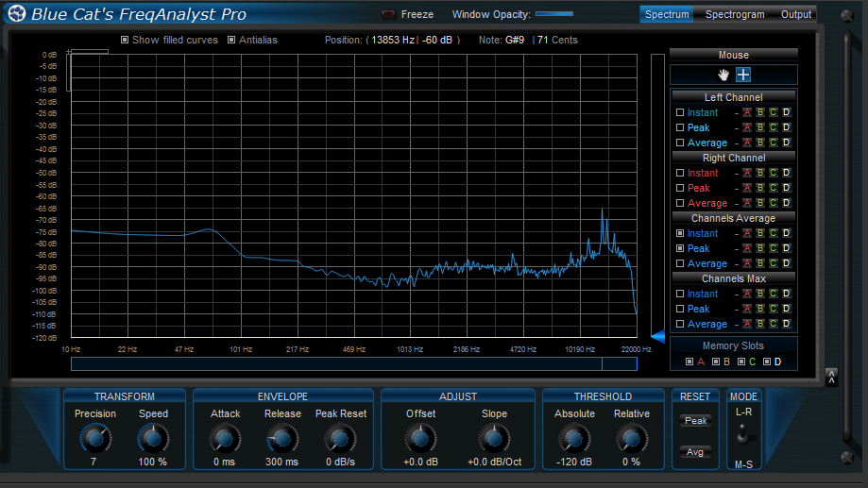This screenshot has width=868, height=488.
Task: Toggle the Antialias checkbox
Action: pos(231,40)
